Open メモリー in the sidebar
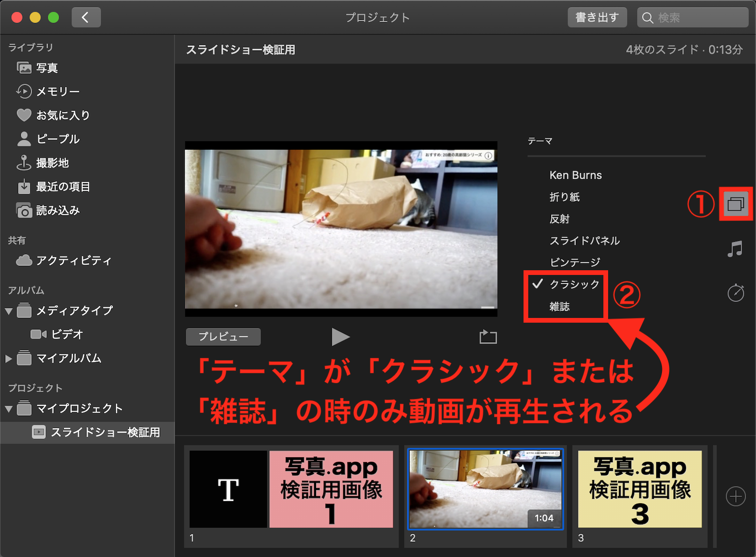 coord(48,91)
